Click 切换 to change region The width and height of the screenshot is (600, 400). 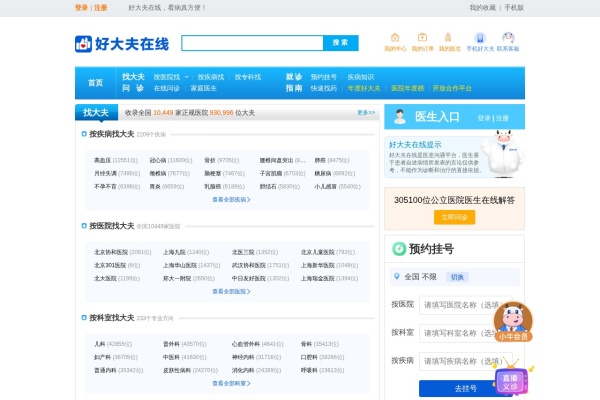coord(457,277)
